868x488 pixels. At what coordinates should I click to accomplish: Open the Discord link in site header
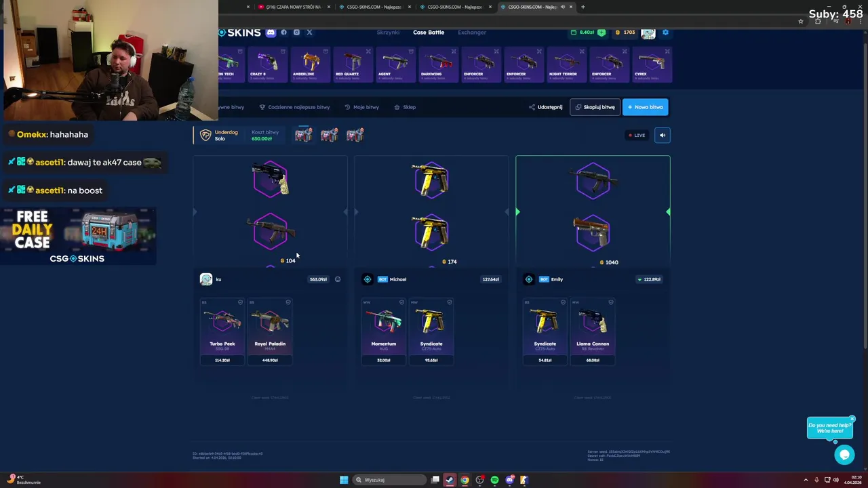pos(271,32)
